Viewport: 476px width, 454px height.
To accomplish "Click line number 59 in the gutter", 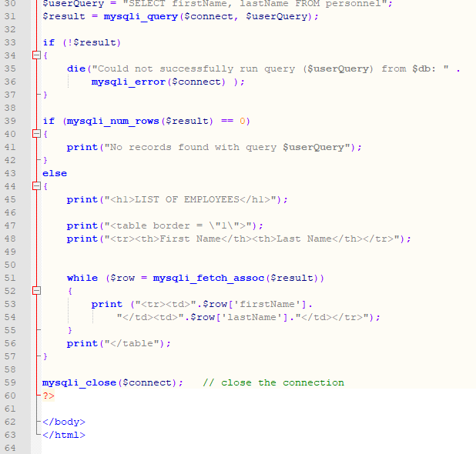I will 10,382.
